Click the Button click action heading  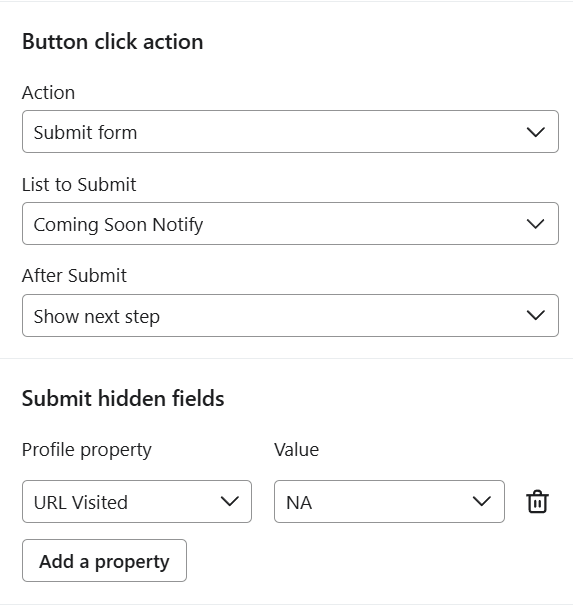pos(113,42)
